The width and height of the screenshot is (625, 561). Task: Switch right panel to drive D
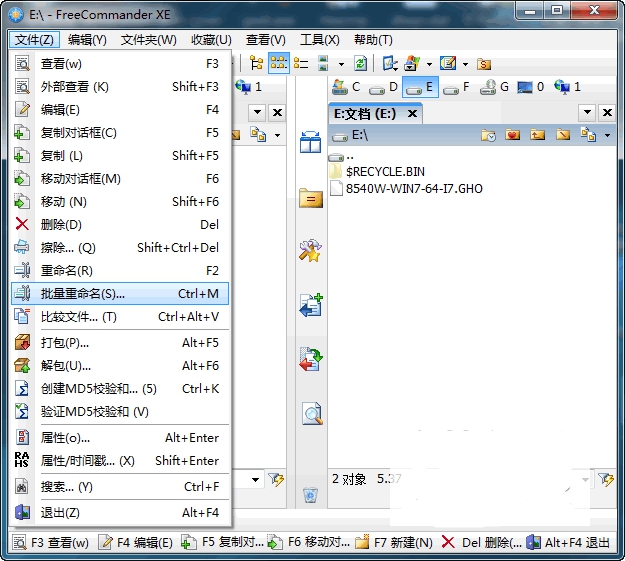[x=383, y=87]
